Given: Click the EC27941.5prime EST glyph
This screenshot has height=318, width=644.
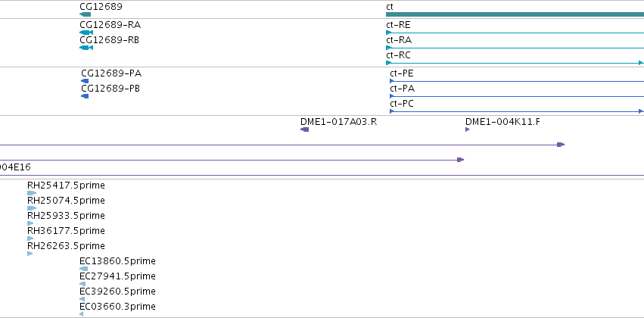Looking at the screenshot, I should [82, 284].
